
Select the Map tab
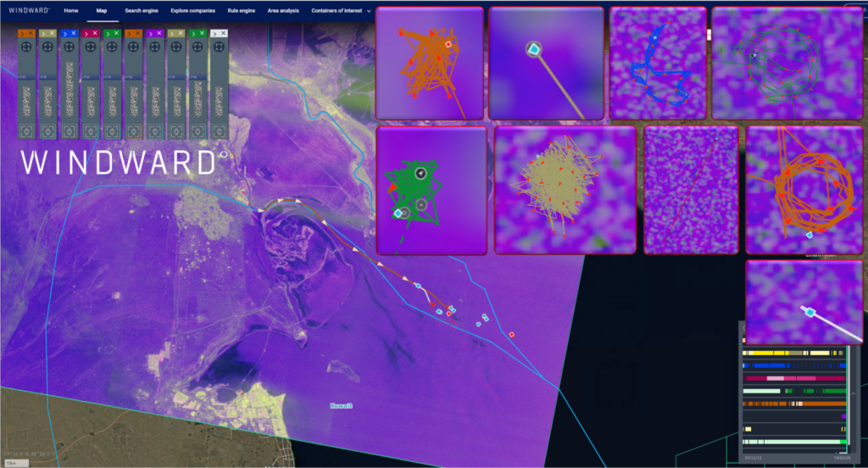(x=102, y=10)
